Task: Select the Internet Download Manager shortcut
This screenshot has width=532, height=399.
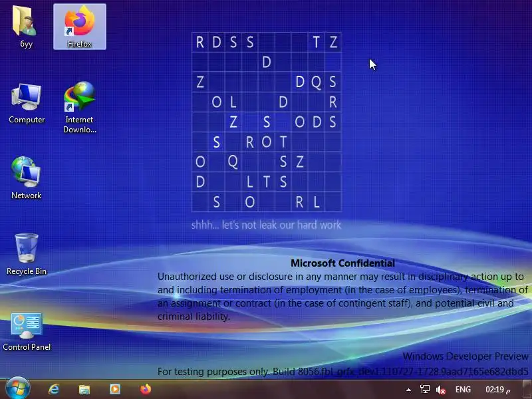Action: (x=79, y=107)
